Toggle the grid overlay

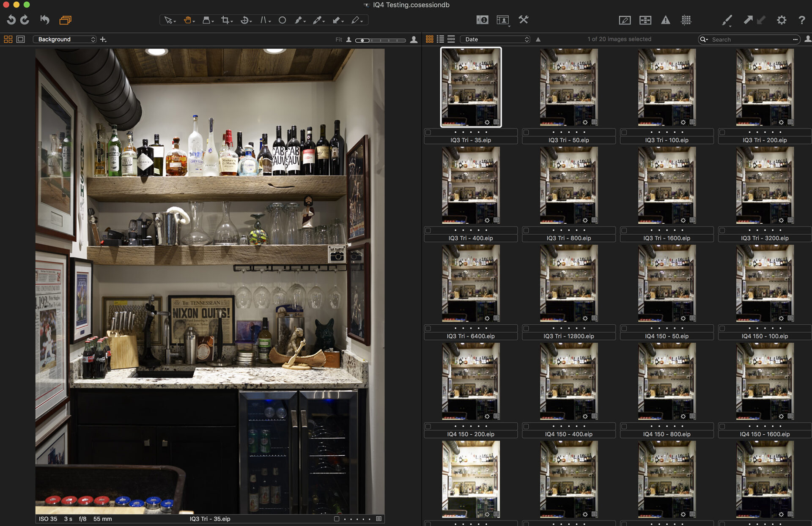pyautogui.click(x=686, y=20)
